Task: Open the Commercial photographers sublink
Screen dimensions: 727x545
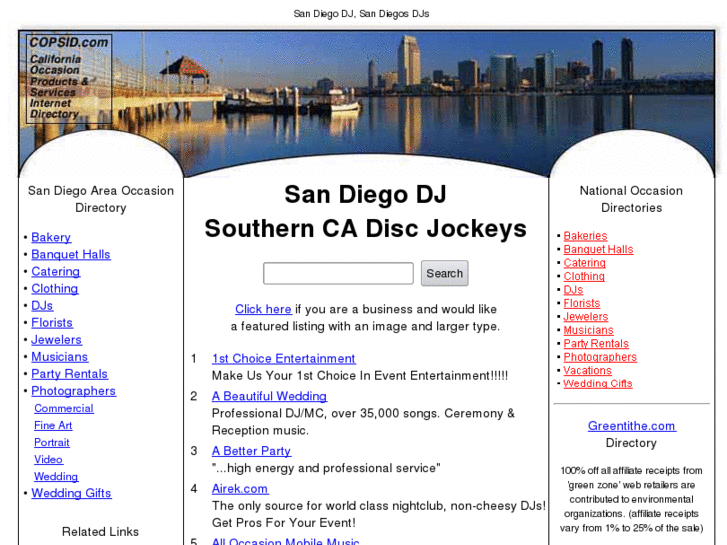Action: click(64, 408)
